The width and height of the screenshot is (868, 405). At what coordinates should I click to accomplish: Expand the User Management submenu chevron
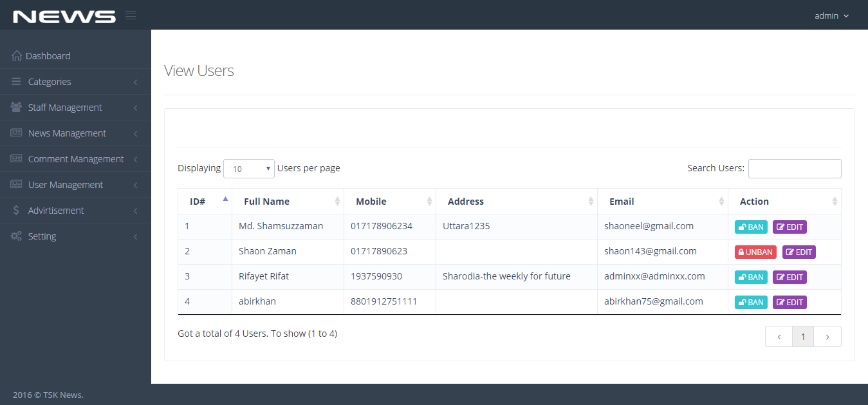[136, 185]
